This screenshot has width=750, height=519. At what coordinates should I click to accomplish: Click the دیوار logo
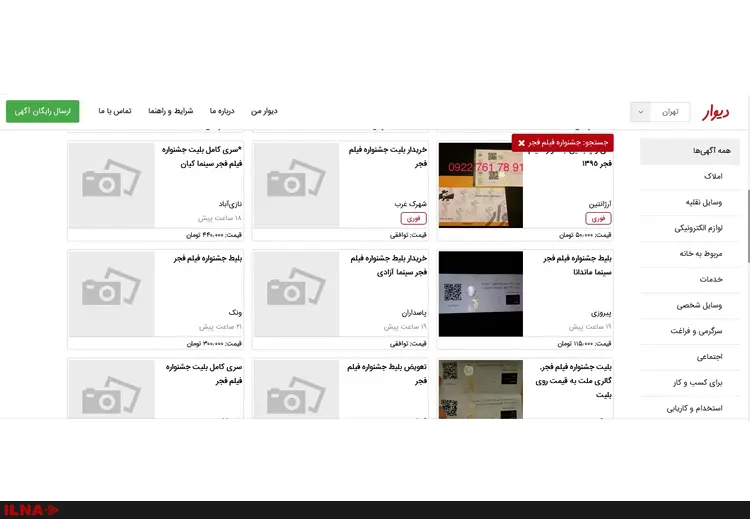click(716, 112)
